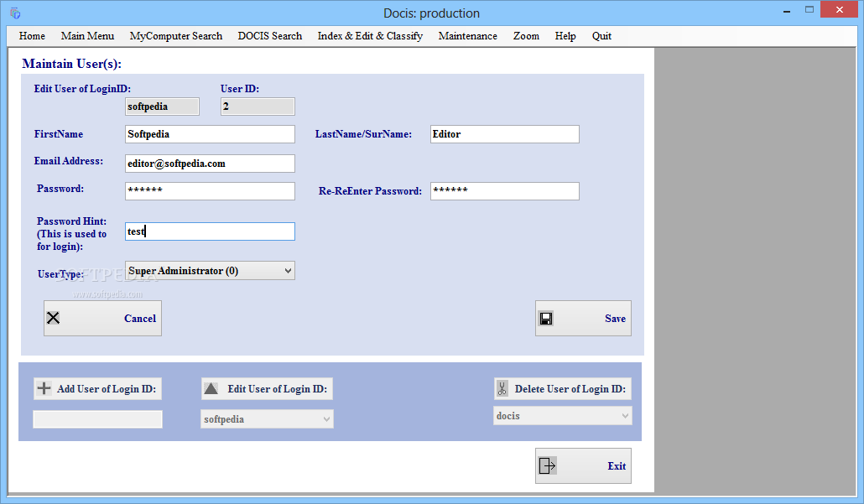Click the scissors icon for Delete User
Screen dimensions: 864x504
pos(502,388)
